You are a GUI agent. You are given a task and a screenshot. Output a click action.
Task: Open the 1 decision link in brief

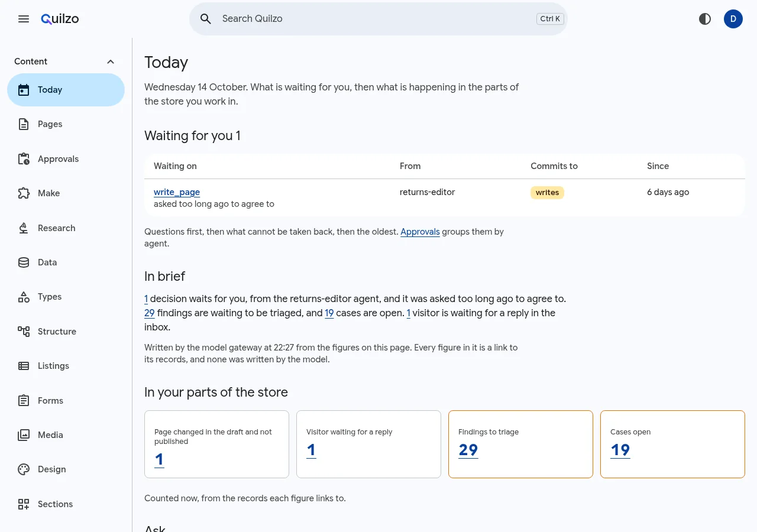click(x=146, y=299)
